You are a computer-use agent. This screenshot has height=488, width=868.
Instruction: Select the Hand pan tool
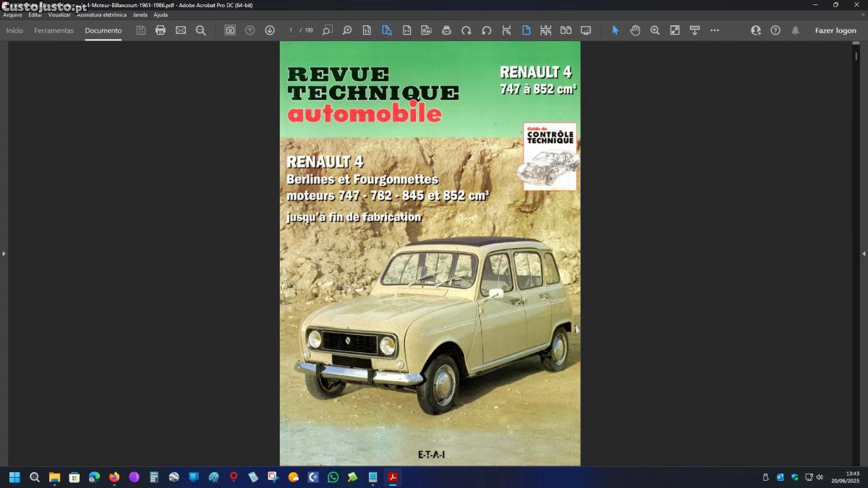635,30
